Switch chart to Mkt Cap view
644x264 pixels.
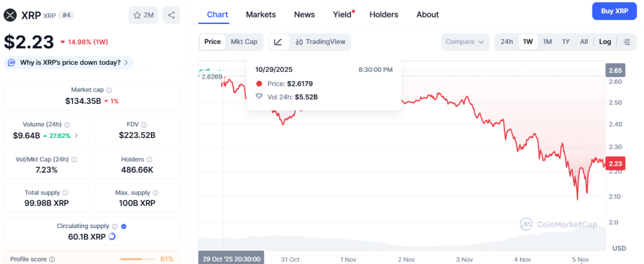point(244,42)
